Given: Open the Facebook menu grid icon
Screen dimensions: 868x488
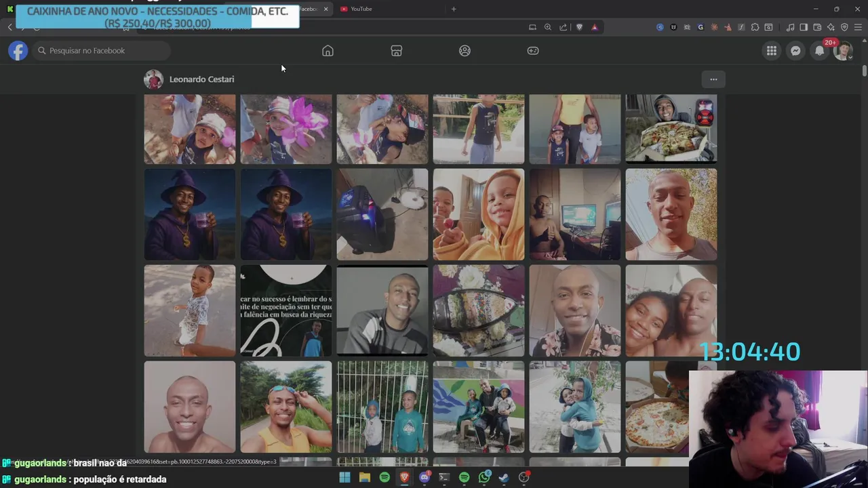Looking at the screenshot, I should coord(772,51).
